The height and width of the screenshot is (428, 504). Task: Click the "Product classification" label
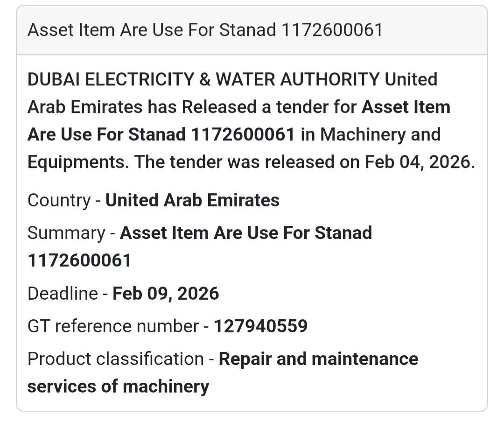tap(115, 359)
